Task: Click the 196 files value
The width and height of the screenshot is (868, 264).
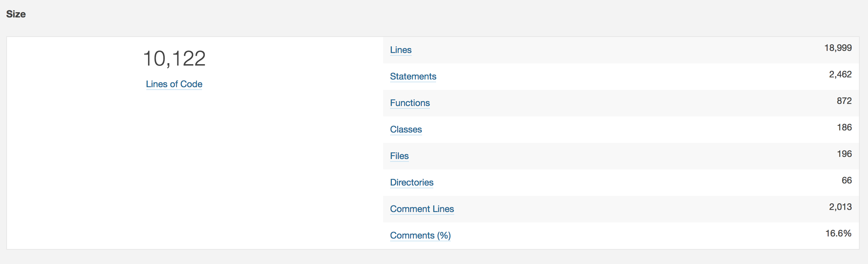Action: (x=844, y=154)
